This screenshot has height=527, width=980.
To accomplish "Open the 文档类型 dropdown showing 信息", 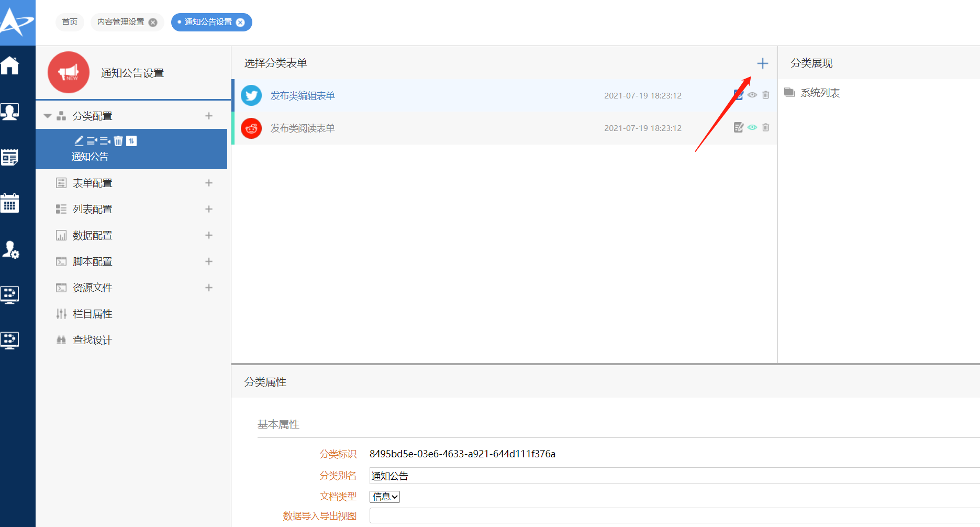I will [385, 497].
